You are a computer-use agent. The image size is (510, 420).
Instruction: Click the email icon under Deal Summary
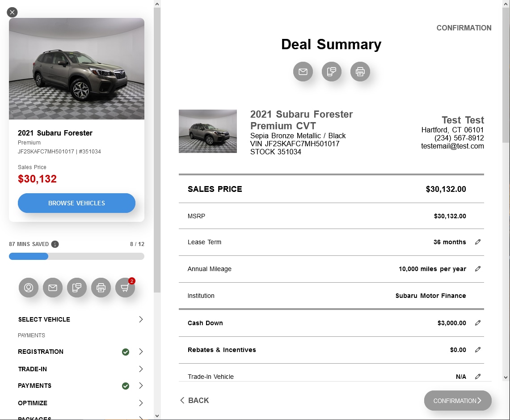303,72
